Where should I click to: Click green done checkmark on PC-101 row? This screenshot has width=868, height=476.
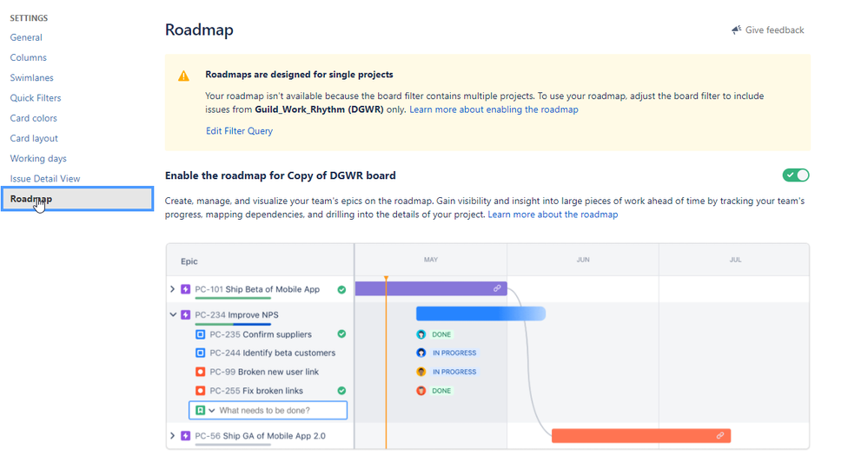pos(341,289)
